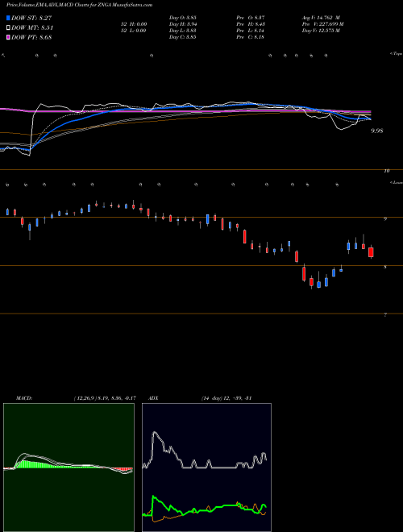The height and width of the screenshot is (532, 403).
Task: Click the lowest blue candlestick near 7.6
Action: [x=318, y=285]
